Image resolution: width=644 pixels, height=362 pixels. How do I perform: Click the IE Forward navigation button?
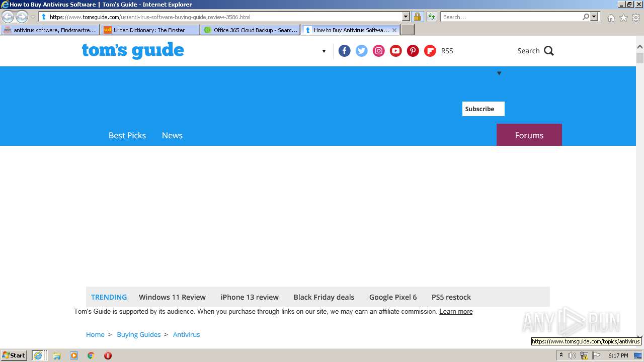[x=22, y=17]
